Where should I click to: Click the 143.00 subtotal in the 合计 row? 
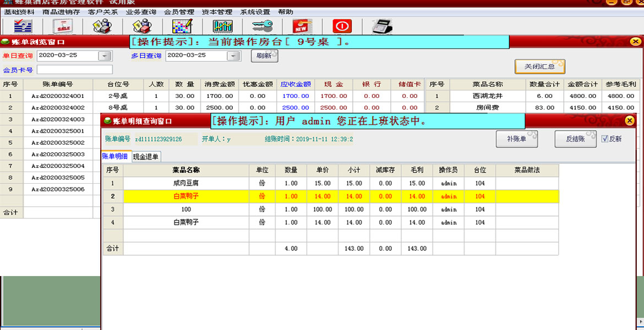coord(354,249)
